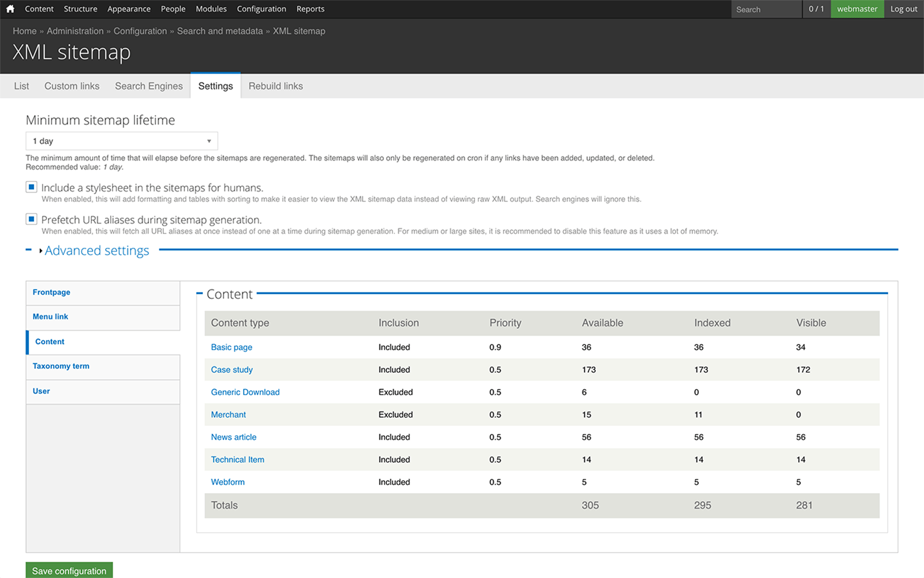Click the 0 / 1 shortcut counter
This screenshot has width=924, height=578.
point(817,9)
